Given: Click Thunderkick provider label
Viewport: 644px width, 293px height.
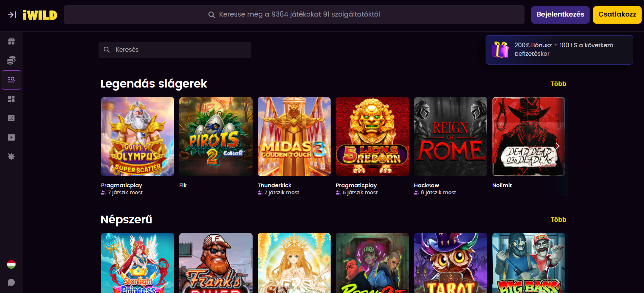Looking at the screenshot, I should 275,185.
